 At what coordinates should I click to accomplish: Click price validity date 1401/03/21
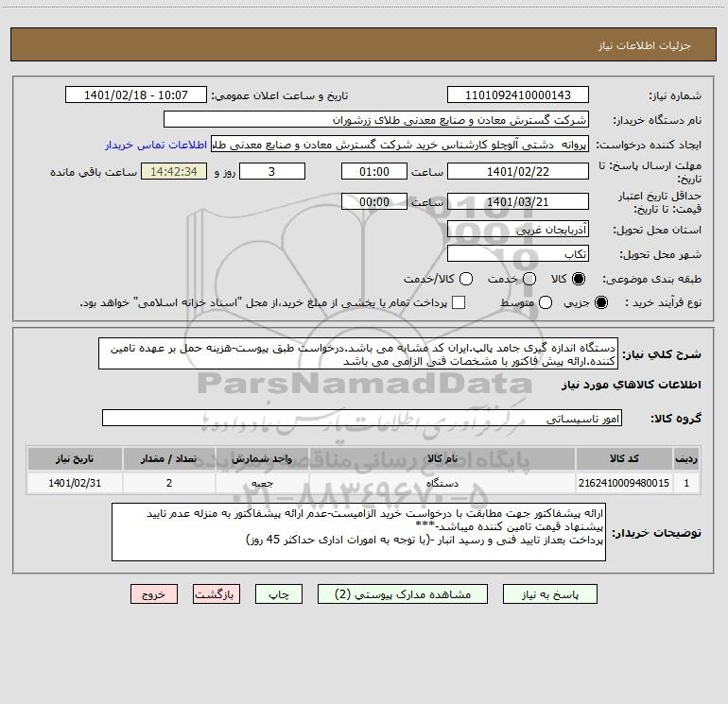click(518, 201)
